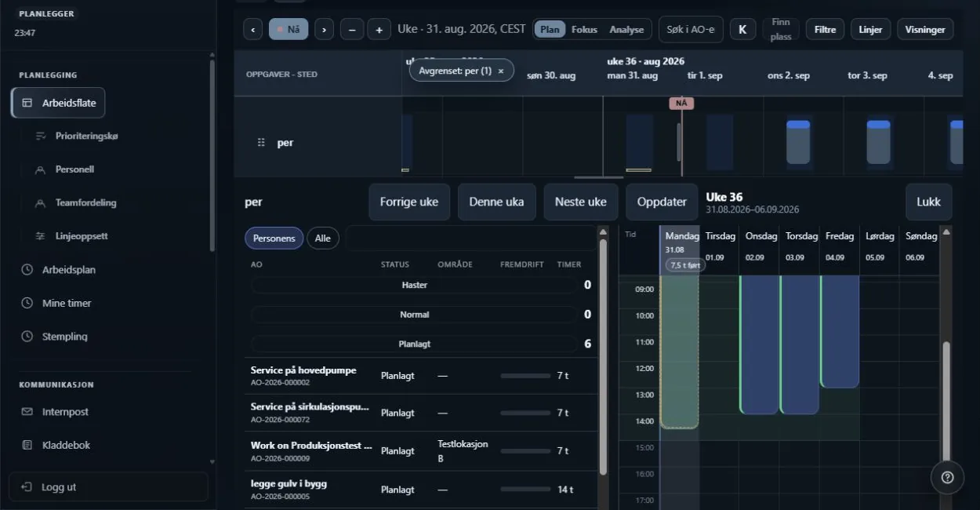Go to 'Forrige uke'
The width and height of the screenshot is (980, 510).
[409, 202]
